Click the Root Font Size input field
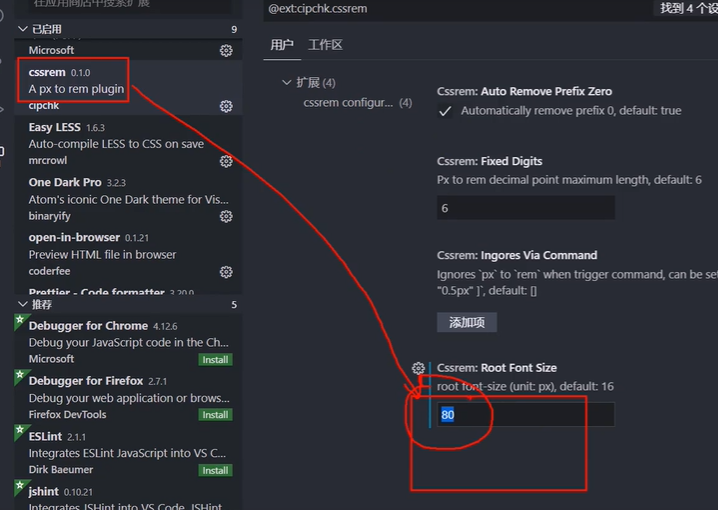 tap(526, 415)
